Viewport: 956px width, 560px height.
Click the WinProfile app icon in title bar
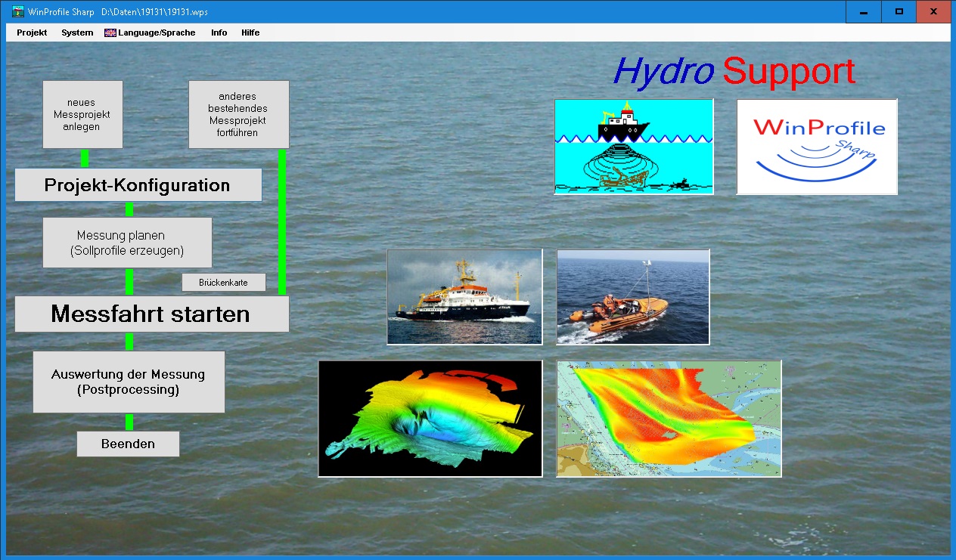(18, 11)
